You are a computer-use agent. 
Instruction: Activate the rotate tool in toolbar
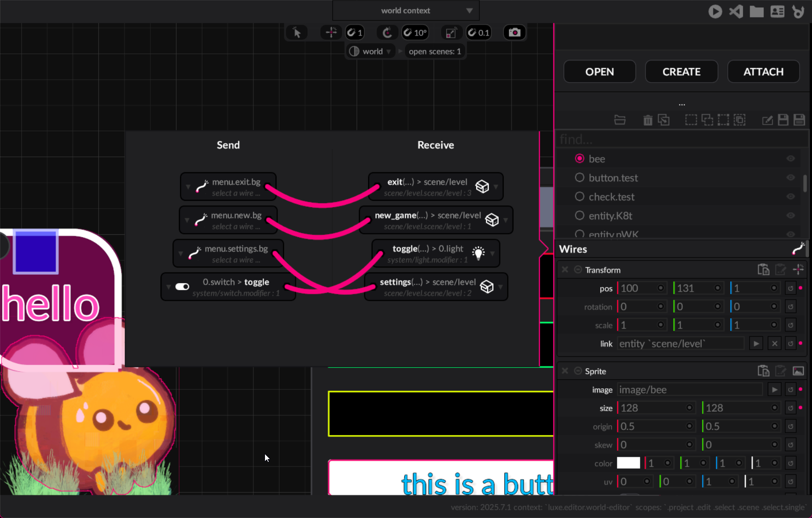pyautogui.click(x=387, y=33)
